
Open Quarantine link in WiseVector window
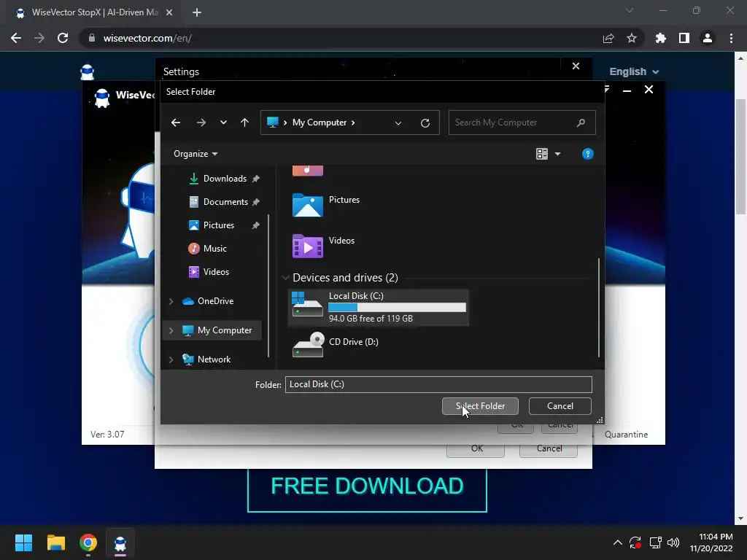click(x=626, y=435)
